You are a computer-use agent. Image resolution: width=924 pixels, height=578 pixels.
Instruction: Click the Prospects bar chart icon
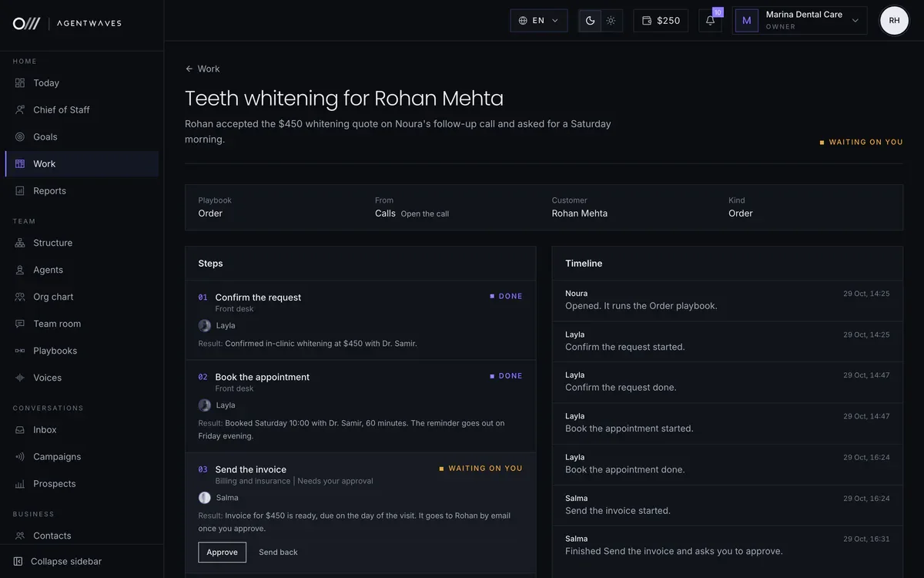[x=20, y=484]
